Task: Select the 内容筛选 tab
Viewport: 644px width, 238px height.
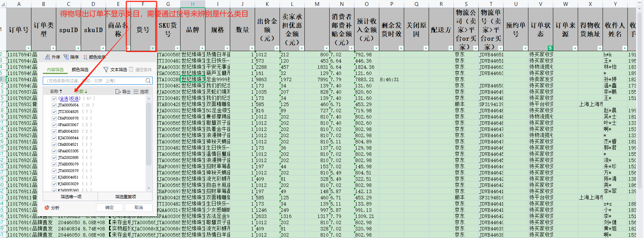Action: [x=55, y=69]
